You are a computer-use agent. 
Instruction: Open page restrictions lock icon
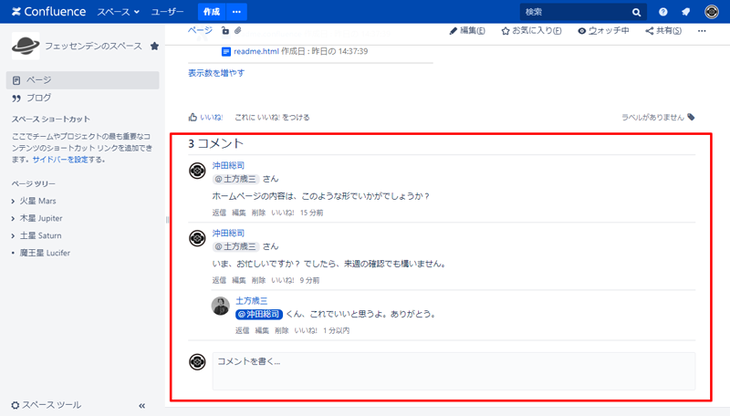coord(225,31)
